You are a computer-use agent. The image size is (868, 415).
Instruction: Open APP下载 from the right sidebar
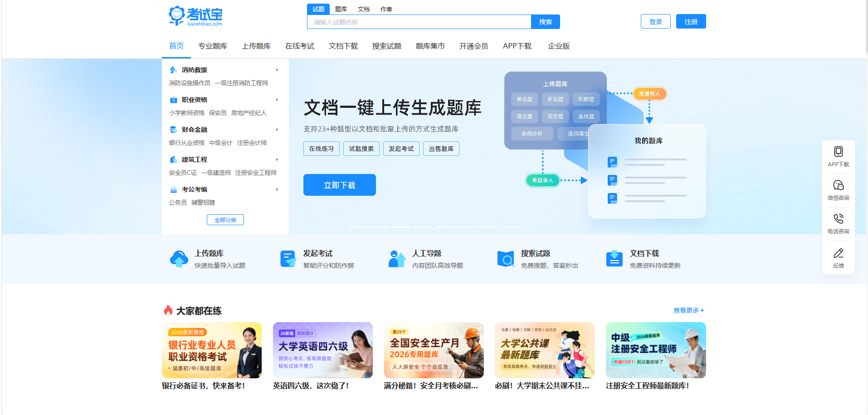pos(838,157)
